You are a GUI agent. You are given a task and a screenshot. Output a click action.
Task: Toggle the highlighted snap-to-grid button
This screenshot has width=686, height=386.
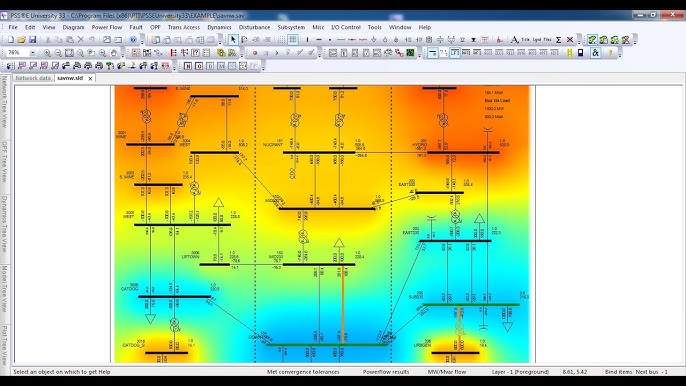point(293,40)
